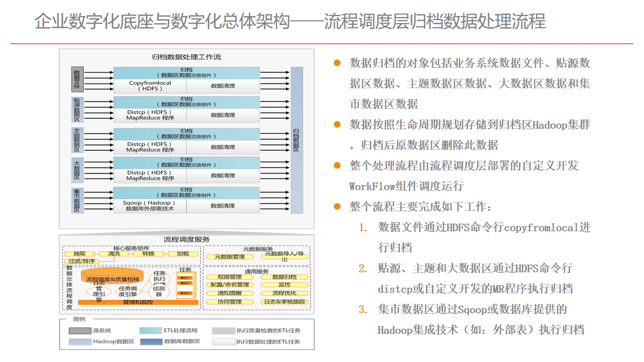Image resolution: width=644 pixels, height=362 pixels.
Task: Click numbered item 3 about Sqoop
Action: 481,320
